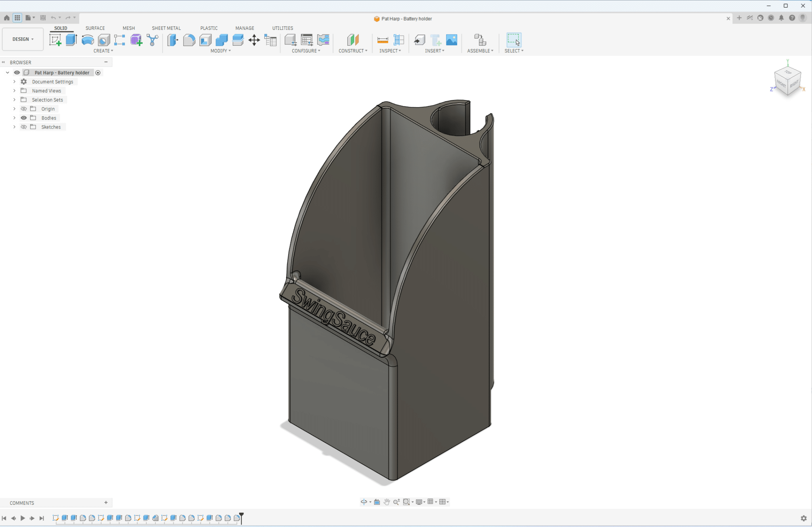Click the Save icon in the top bar
Viewport: 812px width, 527px height.
click(x=43, y=18)
